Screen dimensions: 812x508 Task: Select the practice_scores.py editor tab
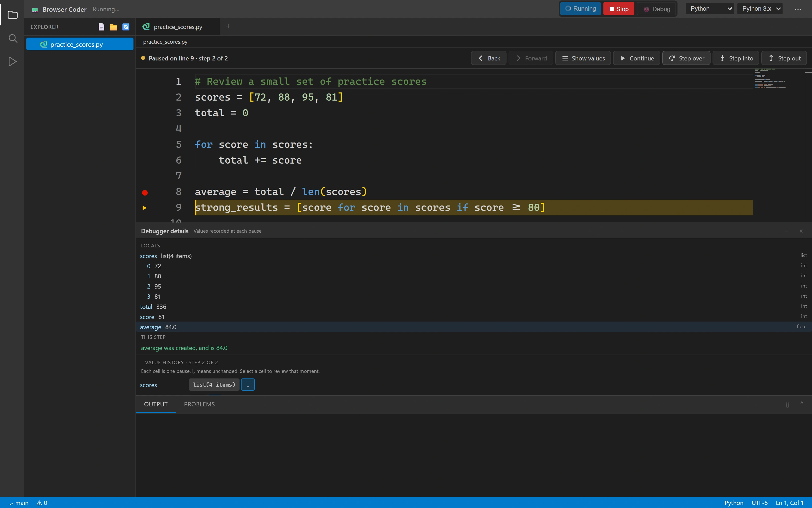click(178, 26)
